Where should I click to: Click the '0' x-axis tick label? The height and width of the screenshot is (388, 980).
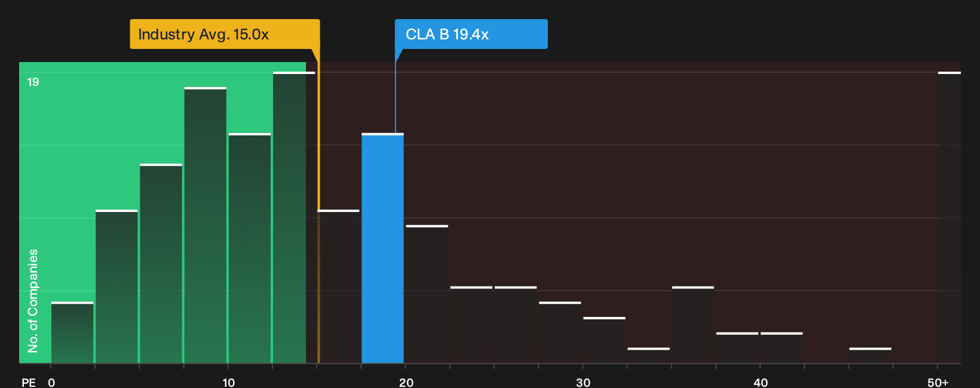coord(51,382)
